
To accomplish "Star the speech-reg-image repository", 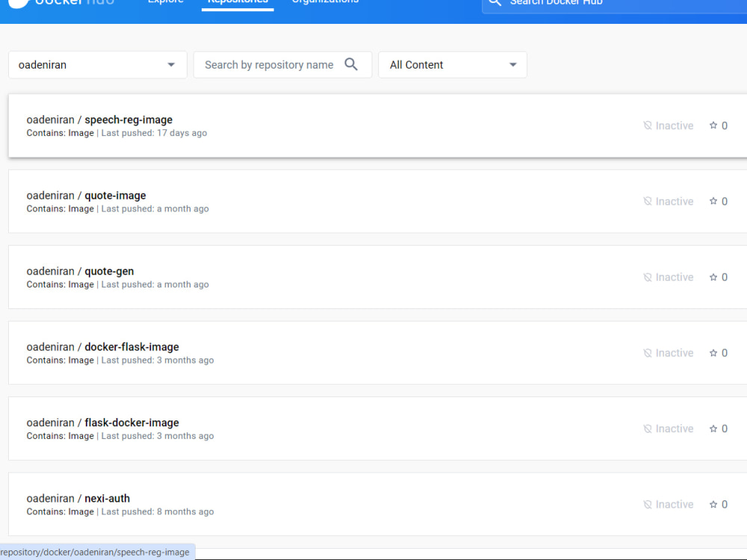I will click(713, 125).
